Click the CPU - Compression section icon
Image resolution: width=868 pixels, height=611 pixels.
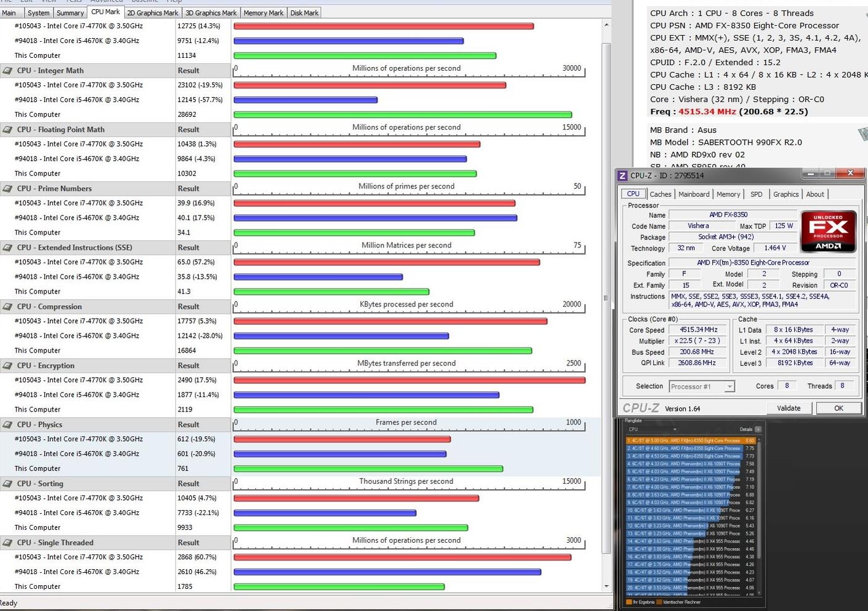click(x=7, y=307)
